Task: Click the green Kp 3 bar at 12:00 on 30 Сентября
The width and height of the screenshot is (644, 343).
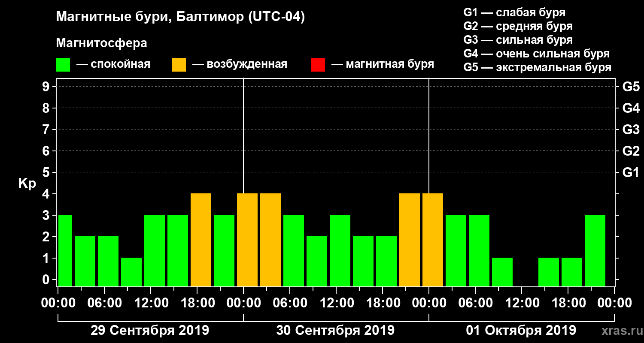Action: click(x=340, y=250)
